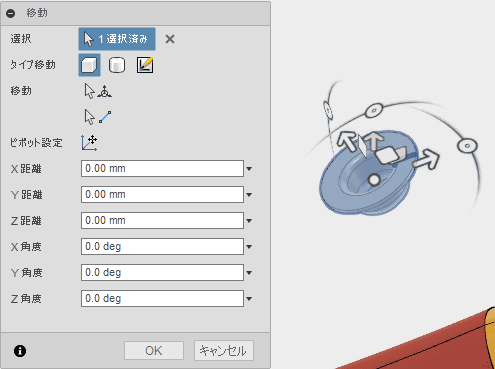Click the Y 距離 input field
Screen dimensions: 495x369
tap(162, 195)
